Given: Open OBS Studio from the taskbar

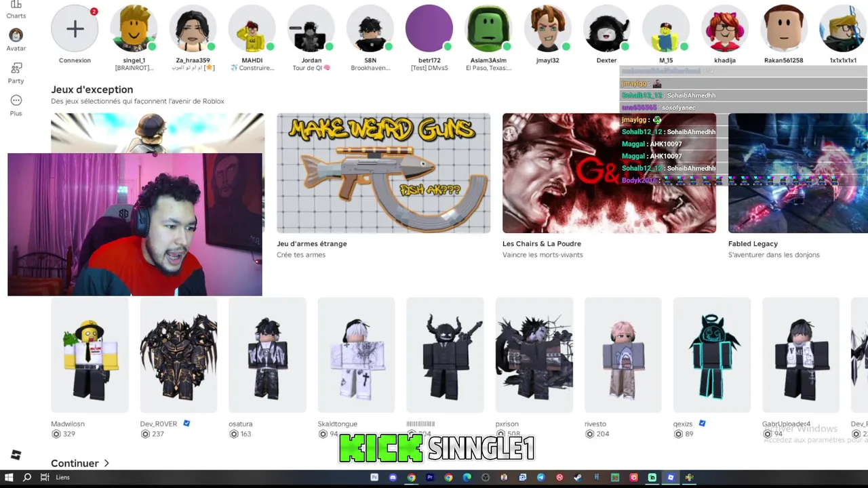Looking at the screenshot, I should tap(486, 477).
